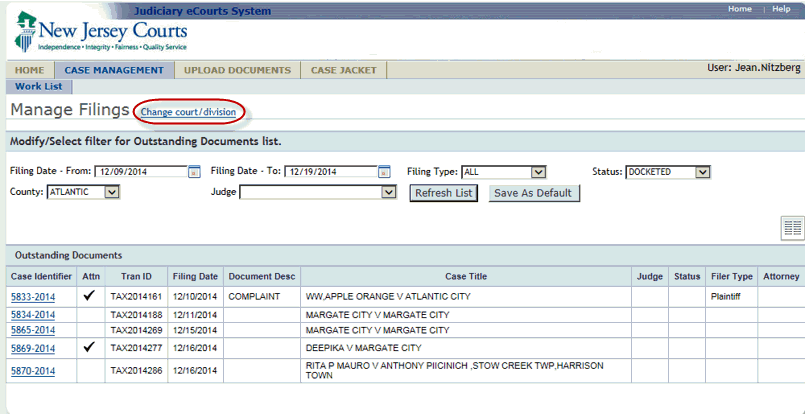Follow the Change court/division link
This screenshot has width=805, height=414.
[x=188, y=112]
